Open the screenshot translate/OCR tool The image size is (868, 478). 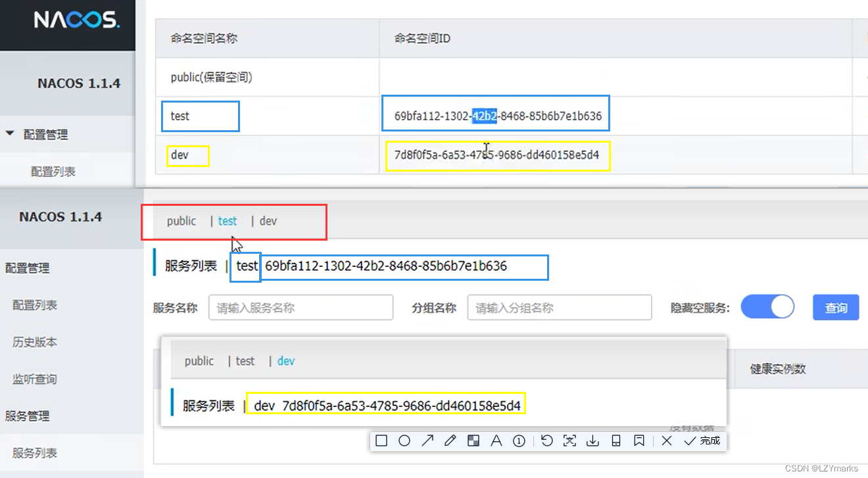pyautogui.click(x=570, y=441)
